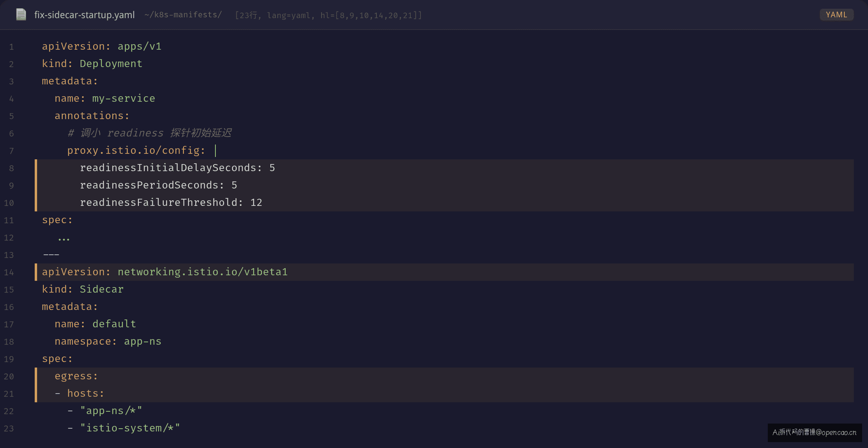The height and width of the screenshot is (448, 868).
Task: Click the YAML language badge
Action: 836,15
